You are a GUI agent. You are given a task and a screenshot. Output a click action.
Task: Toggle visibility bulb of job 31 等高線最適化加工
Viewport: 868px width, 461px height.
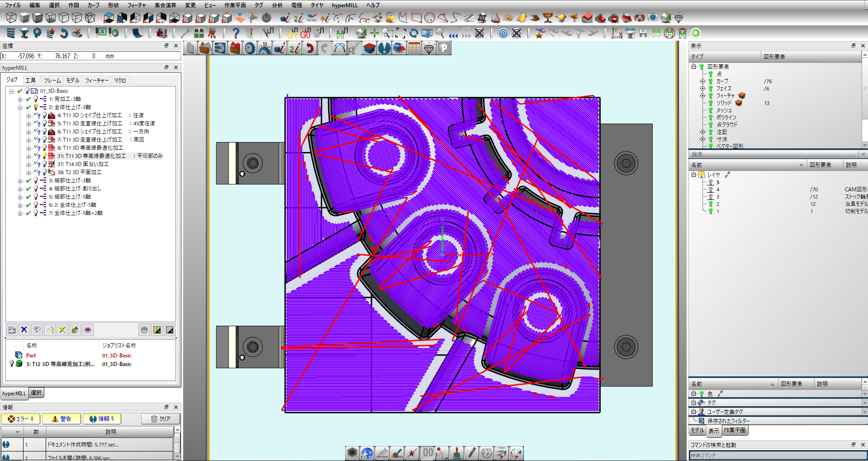pos(45,156)
